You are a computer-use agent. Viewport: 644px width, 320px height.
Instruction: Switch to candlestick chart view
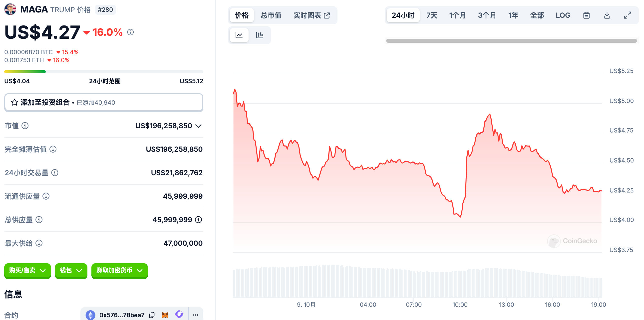click(260, 35)
